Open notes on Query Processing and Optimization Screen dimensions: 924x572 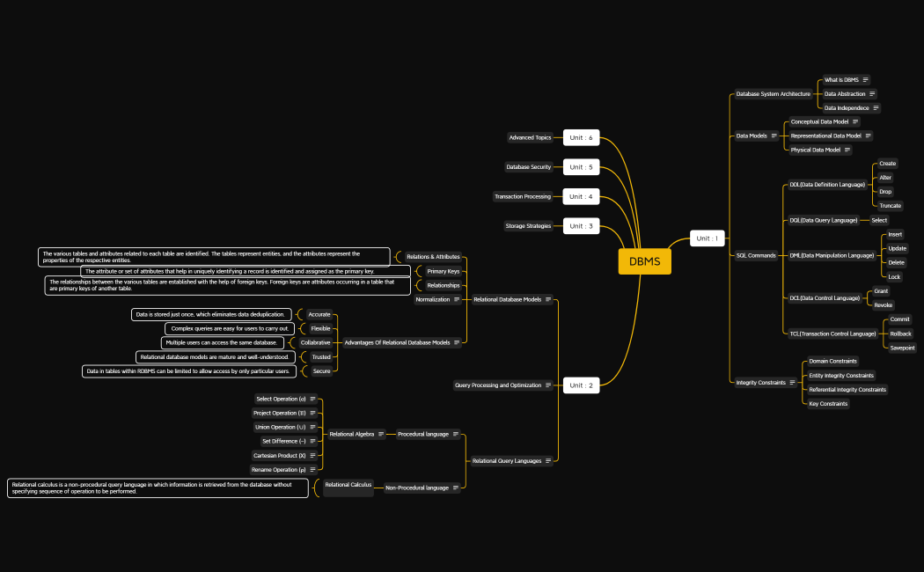pyautogui.click(x=547, y=385)
